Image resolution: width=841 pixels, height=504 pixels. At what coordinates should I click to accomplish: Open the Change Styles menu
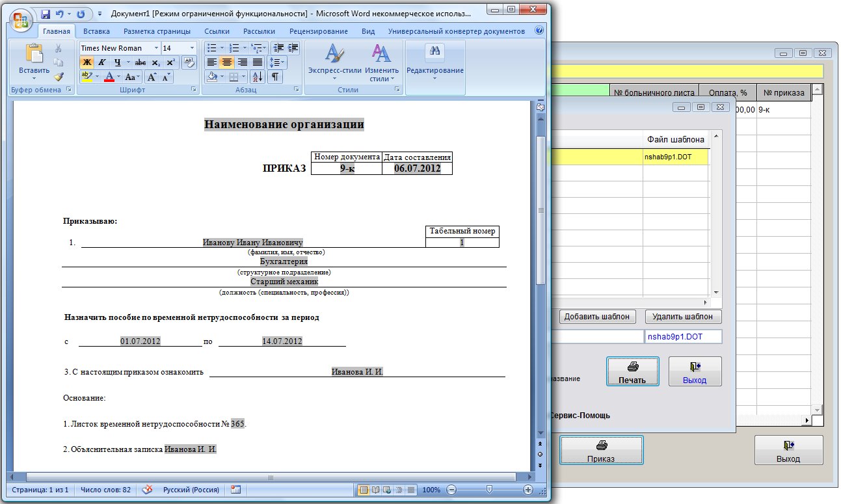pos(382,62)
